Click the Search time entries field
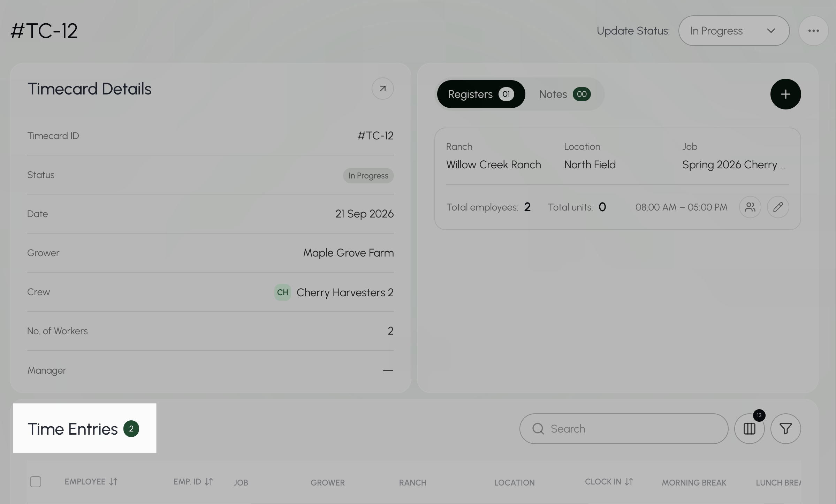 [x=624, y=429]
